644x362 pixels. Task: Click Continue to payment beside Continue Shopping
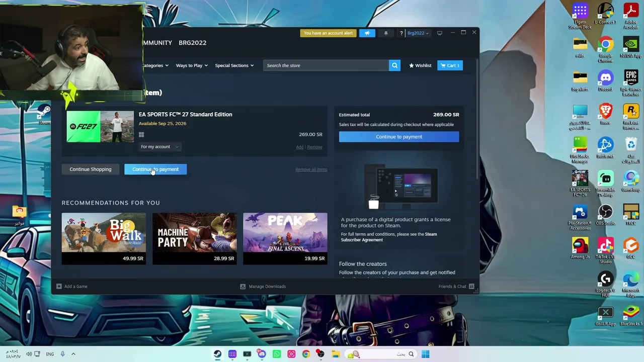[155, 169]
